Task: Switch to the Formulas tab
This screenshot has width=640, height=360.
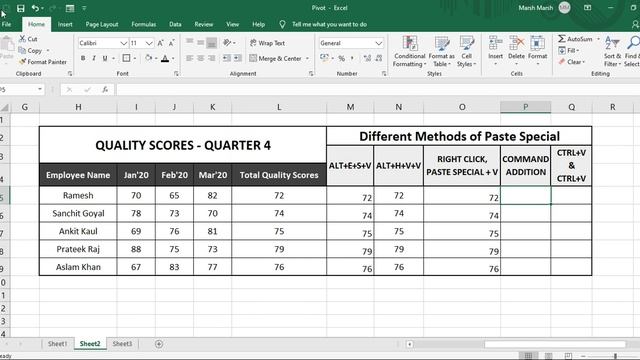Action: click(x=144, y=24)
